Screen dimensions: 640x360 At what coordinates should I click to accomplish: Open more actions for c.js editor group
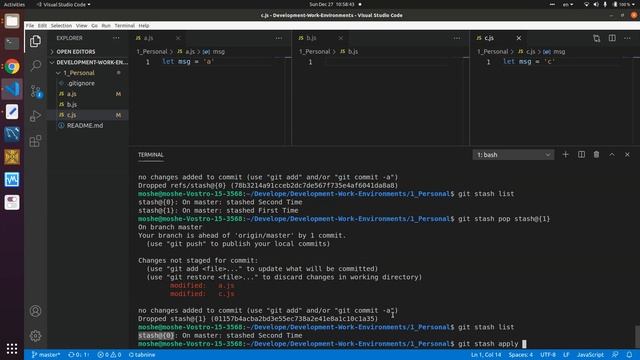click(x=627, y=38)
